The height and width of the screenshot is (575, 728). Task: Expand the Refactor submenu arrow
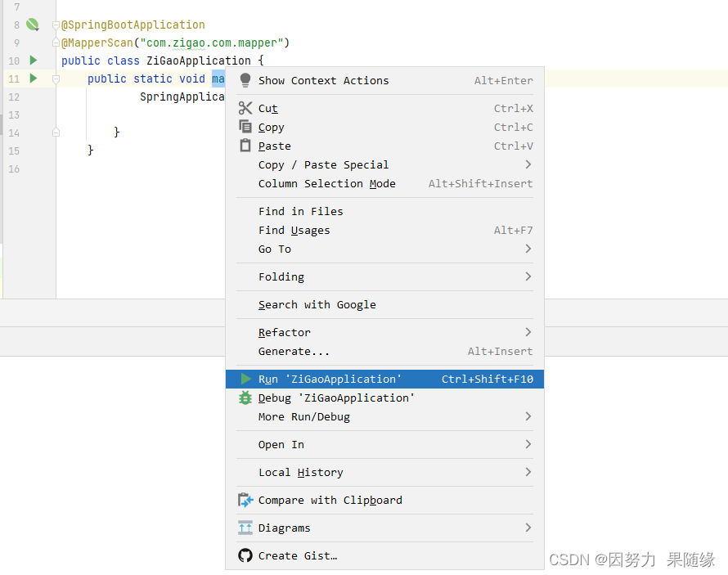[528, 332]
